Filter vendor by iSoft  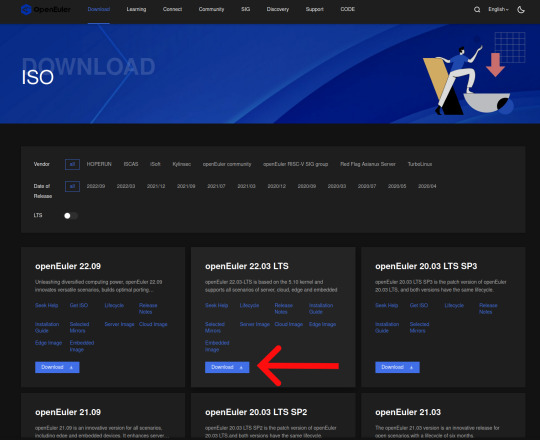155,164
